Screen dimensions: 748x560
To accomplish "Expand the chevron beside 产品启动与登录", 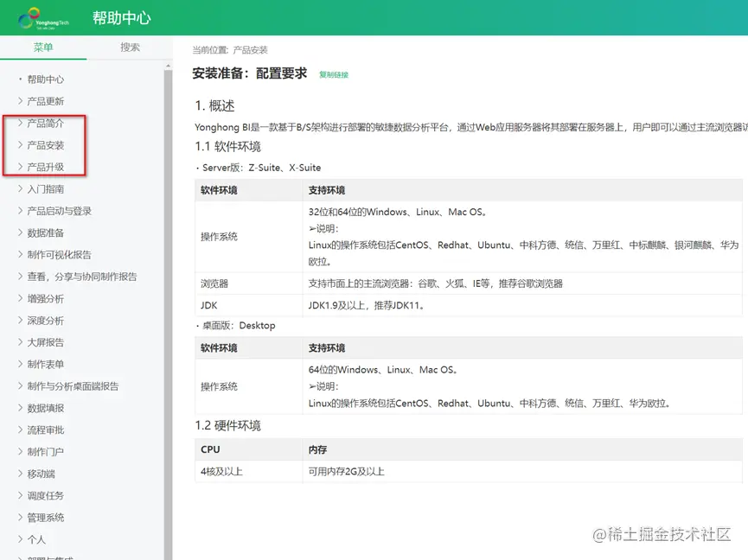I will coord(20,210).
